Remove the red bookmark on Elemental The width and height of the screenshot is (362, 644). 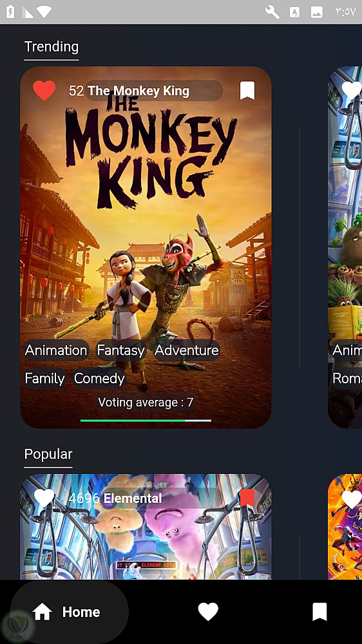click(x=247, y=498)
